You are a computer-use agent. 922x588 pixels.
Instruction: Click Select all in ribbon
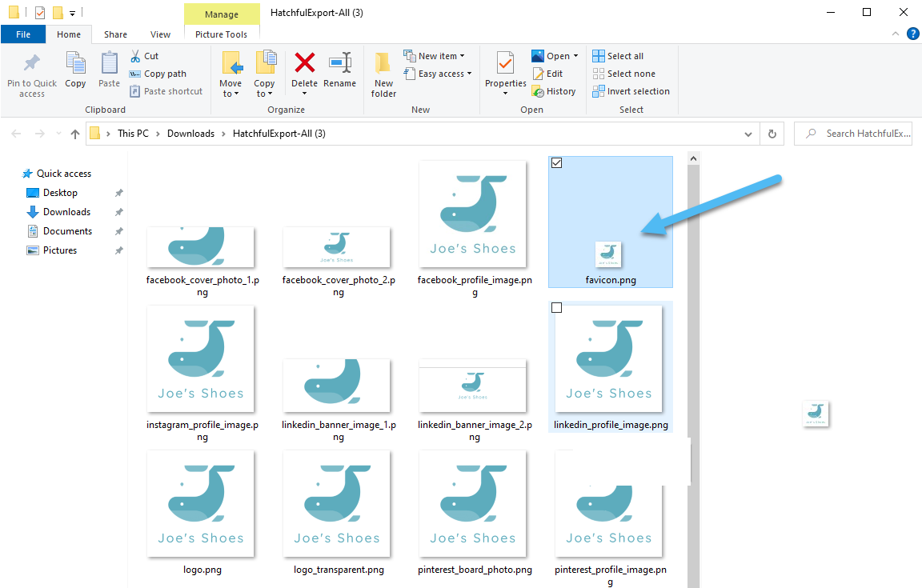click(618, 56)
